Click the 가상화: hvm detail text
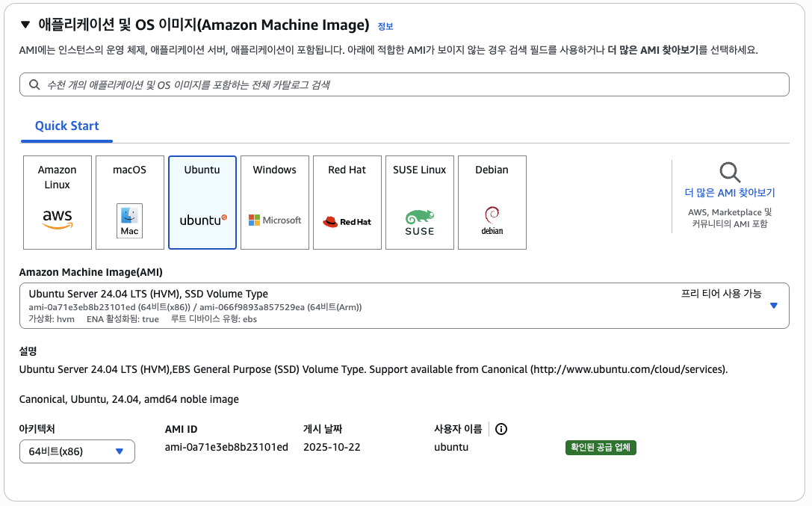Screen dimensions: 812x506 52,319
